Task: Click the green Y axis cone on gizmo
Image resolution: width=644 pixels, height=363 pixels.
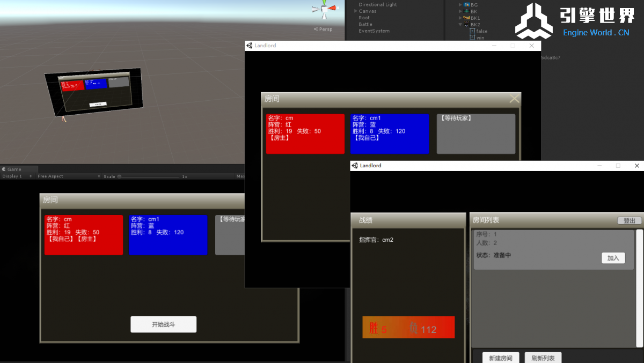Action: click(324, 2)
